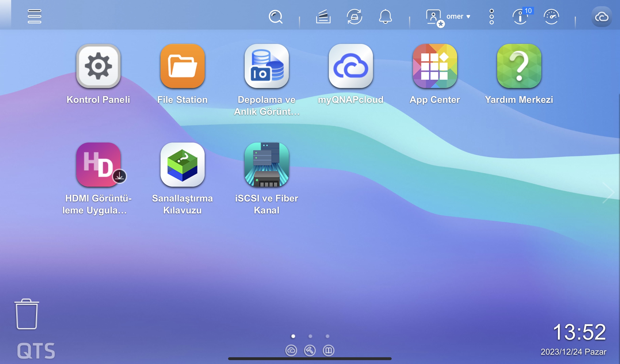Screen dimensions: 620x364
Task: Open external devices icon
Action: pyautogui.click(x=355, y=17)
